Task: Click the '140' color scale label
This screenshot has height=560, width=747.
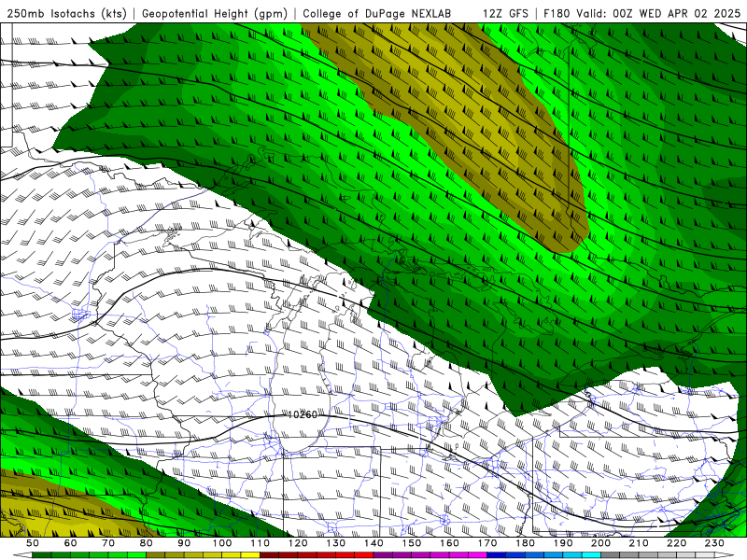Action: pos(373,543)
